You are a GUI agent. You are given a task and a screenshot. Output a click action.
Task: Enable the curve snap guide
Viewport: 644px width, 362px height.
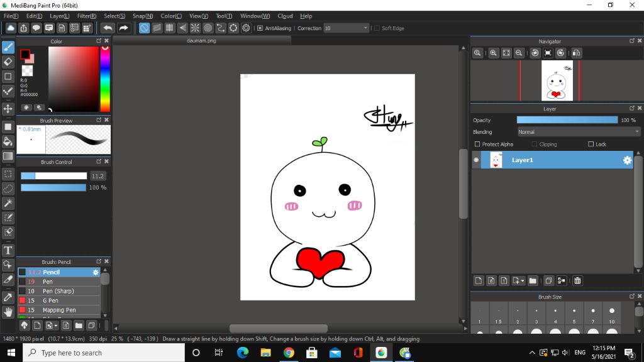(221, 28)
